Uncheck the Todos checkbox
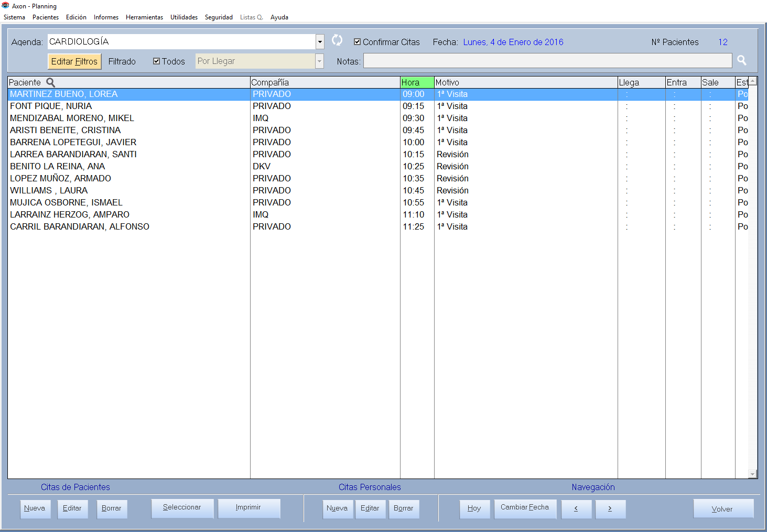Screen dimensions: 767x532 156,61
